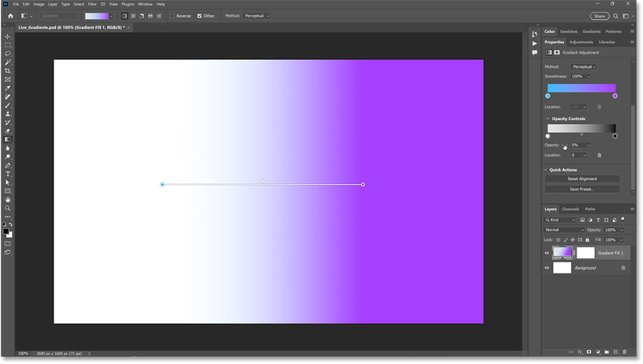This screenshot has height=364, width=643.
Task: Open the Method dropdown in options bar
Action: point(260,15)
